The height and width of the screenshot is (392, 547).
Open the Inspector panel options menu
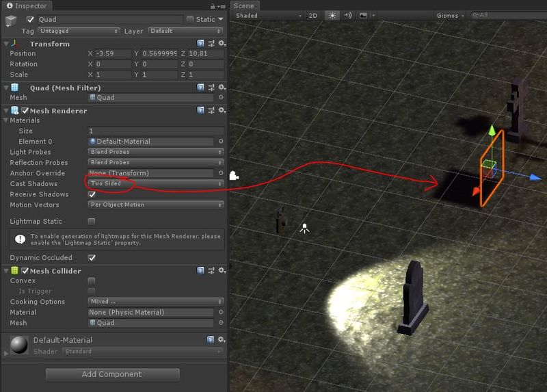click(x=221, y=6)
